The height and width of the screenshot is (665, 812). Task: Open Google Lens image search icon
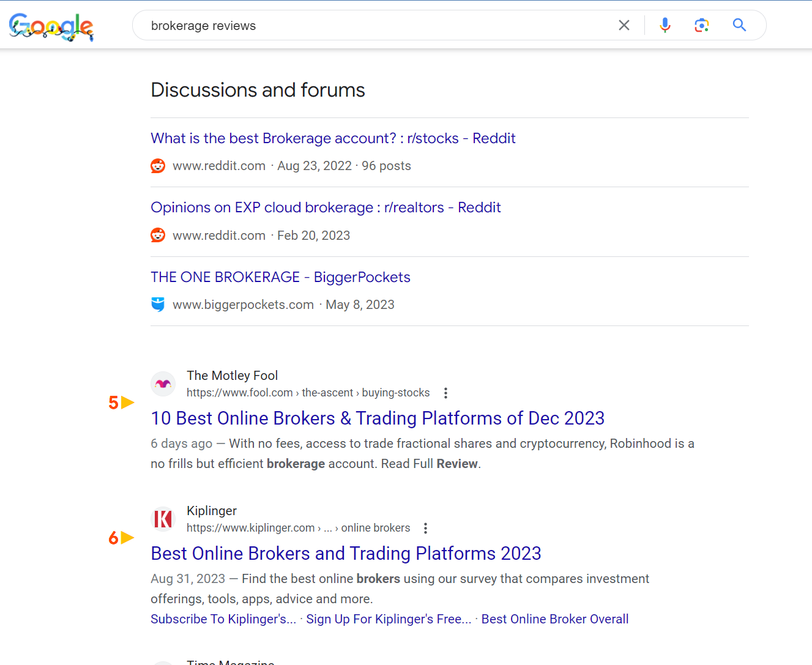pyautogui.click(x=702, y=25)
